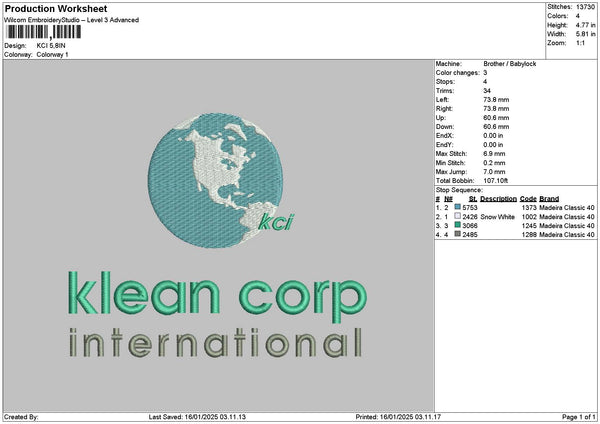The image size is (600, 424).
Task: Click the Color changes value '3'
Action: [x=485, y=73]
